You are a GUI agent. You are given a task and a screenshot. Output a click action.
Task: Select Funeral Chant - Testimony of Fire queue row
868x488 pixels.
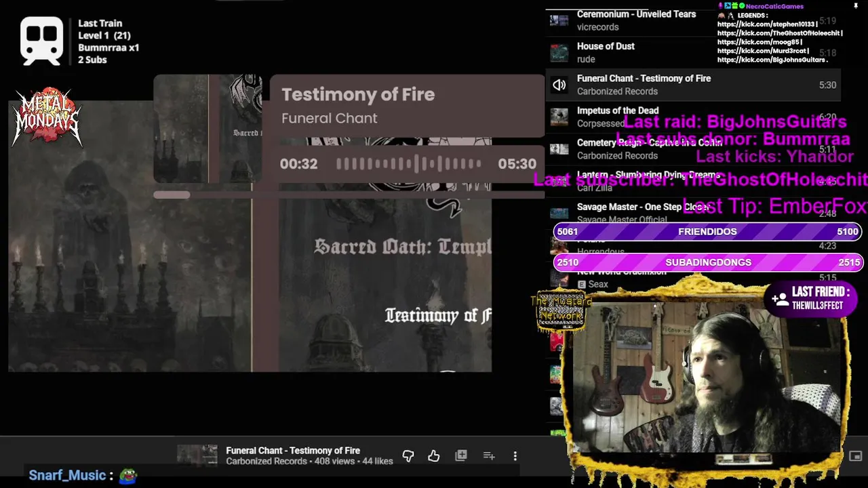click(x=693, y=85)
